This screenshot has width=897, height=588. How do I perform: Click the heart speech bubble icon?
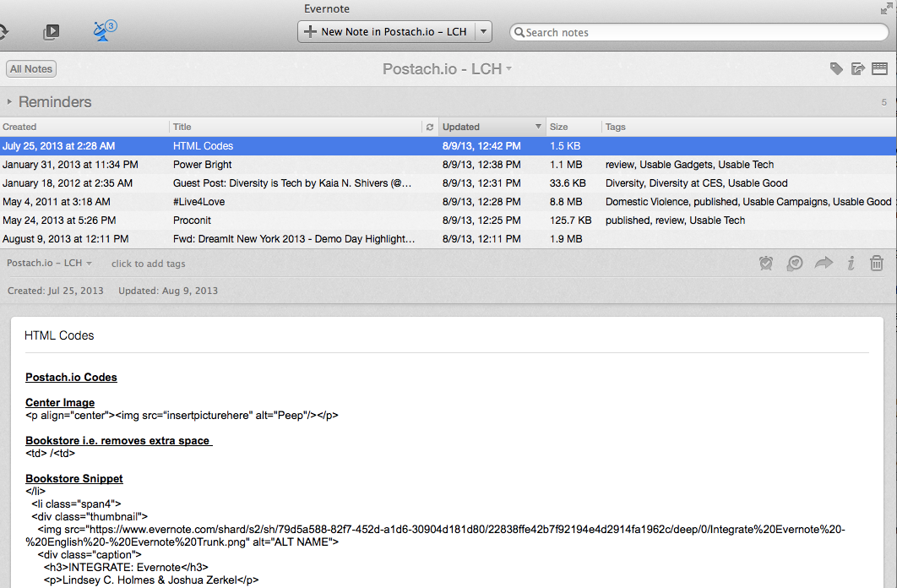795,264
